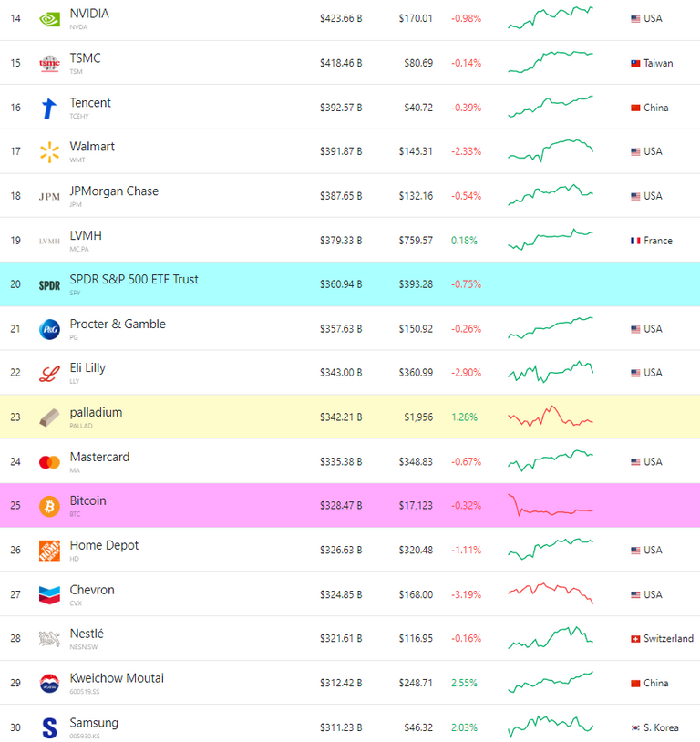Open the JPMorgan Chase link
700x742 pixels.
(x=114, y=191)
